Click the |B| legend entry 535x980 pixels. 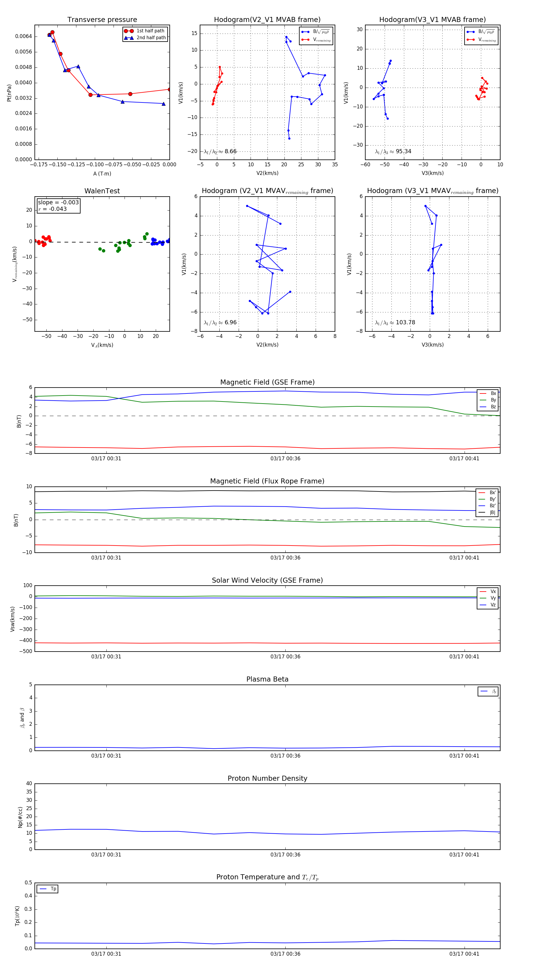tap(487, 513)
